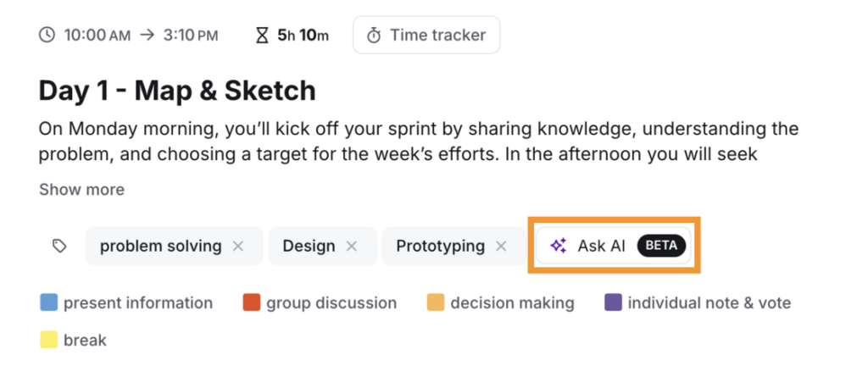Remove the problem solving tag
The width and height of the screenshot is (868, 366).
click(x=238, y=247)
